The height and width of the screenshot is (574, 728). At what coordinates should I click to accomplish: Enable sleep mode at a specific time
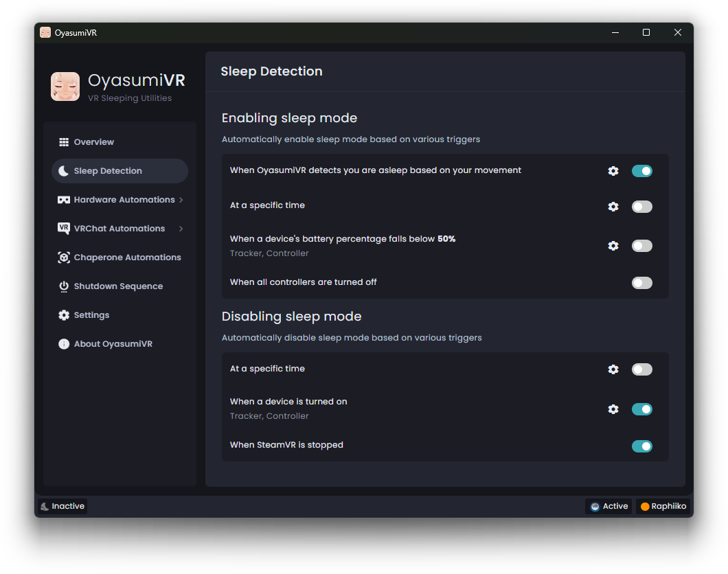pyautogui.click(x=642, y=207)
